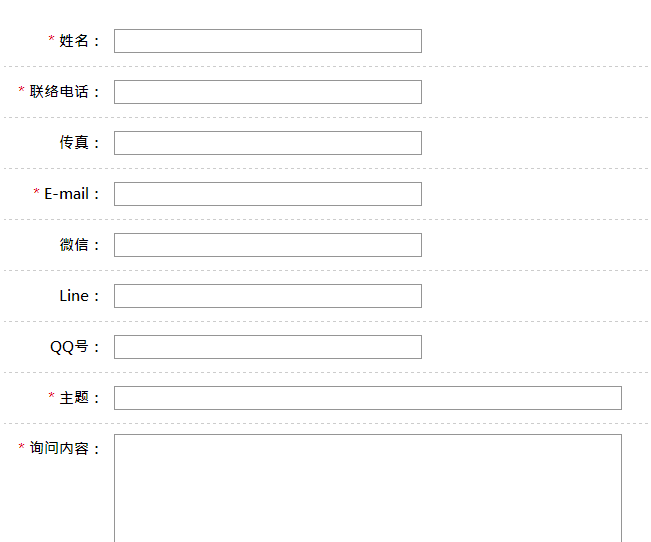651x542 pixels.
Task: Select the 传真 fax text field
Action: coord(268,143)
